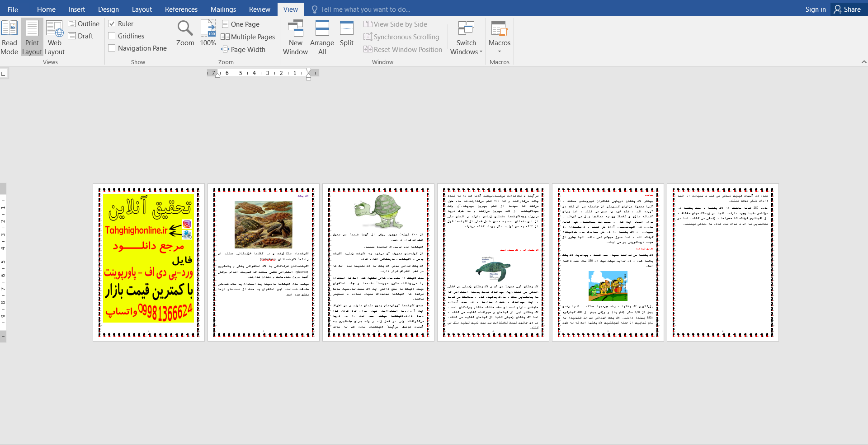The image size is (868, 445).
Task: Fit zoom to Page Width
Action: (243, 49)
